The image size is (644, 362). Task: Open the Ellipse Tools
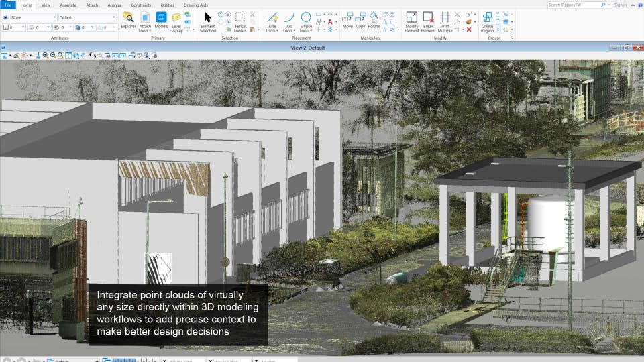[x=306, y=22]
